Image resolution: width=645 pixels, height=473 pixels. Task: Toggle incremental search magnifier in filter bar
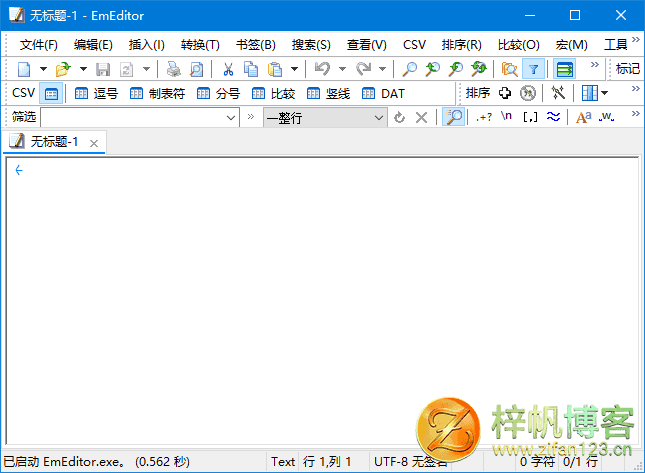[x=453, y=118]
